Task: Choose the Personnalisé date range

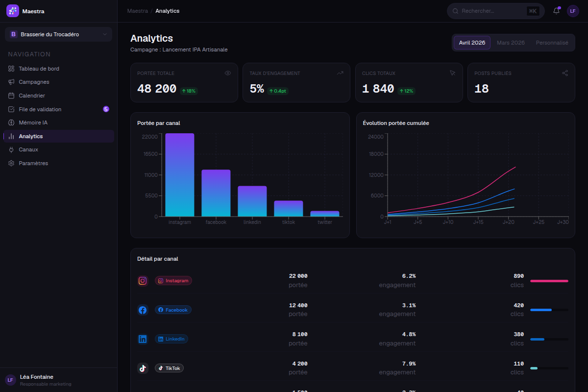Action: [x=552, y=43]
